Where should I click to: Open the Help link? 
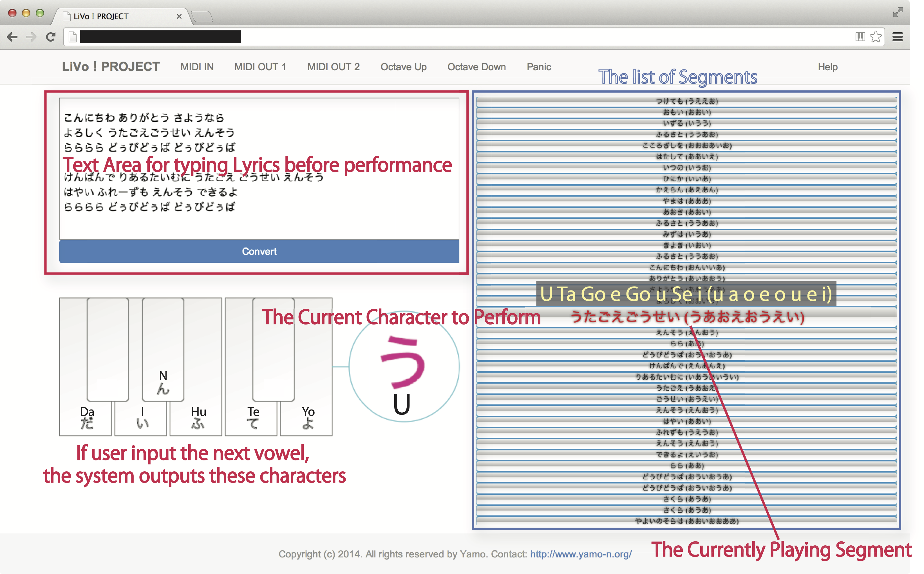pos(827,67)
